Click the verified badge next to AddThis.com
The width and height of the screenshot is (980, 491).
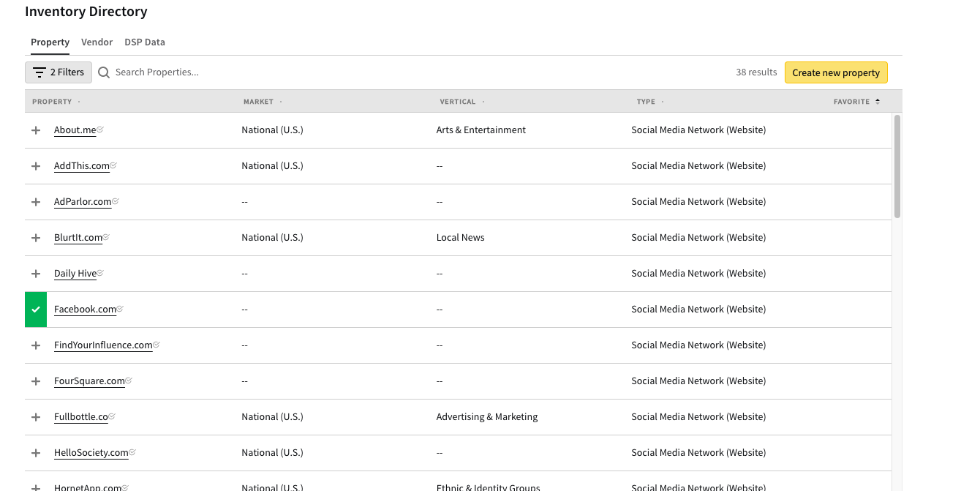[113, 165]
